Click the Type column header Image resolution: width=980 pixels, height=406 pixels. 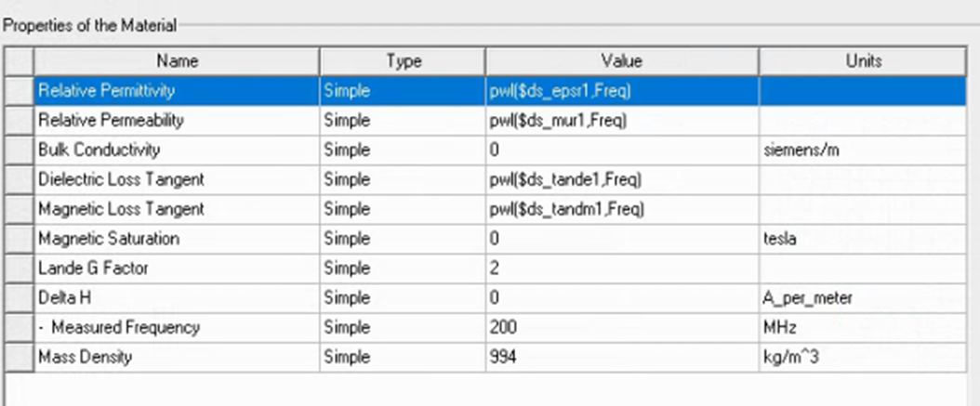[403, 61]
